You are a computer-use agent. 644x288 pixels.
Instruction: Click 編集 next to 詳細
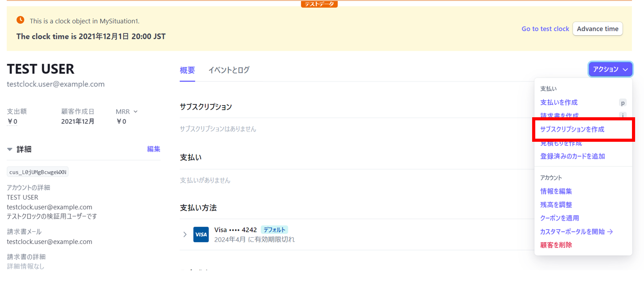click(x=153, y=149)
